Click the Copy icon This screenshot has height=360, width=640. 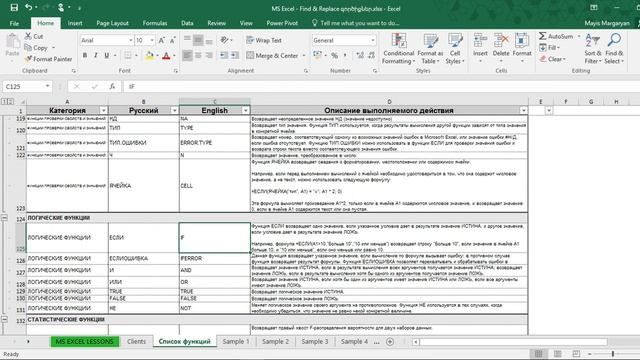click(x=28, y=48)
